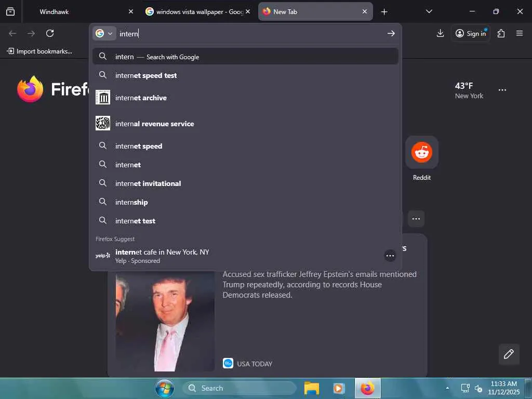This screenshot has height=399, width=532.
Task: Open the Firefox View icon
Action: [10, 12]
